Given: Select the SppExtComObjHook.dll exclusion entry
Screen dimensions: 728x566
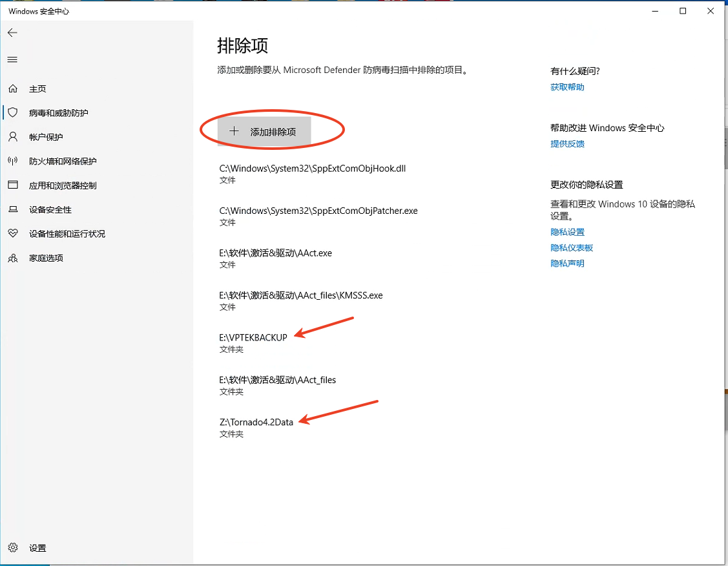Looking at the screenshot, I should pyautogui.click(x=313, y=174).
